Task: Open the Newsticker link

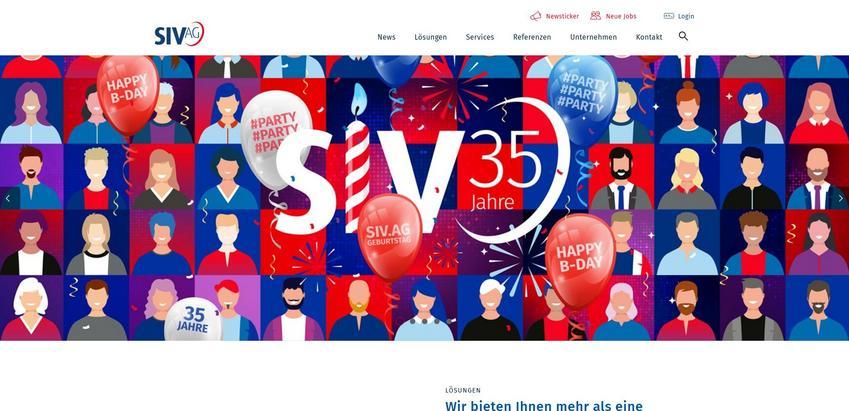Action: pos(562,16)
